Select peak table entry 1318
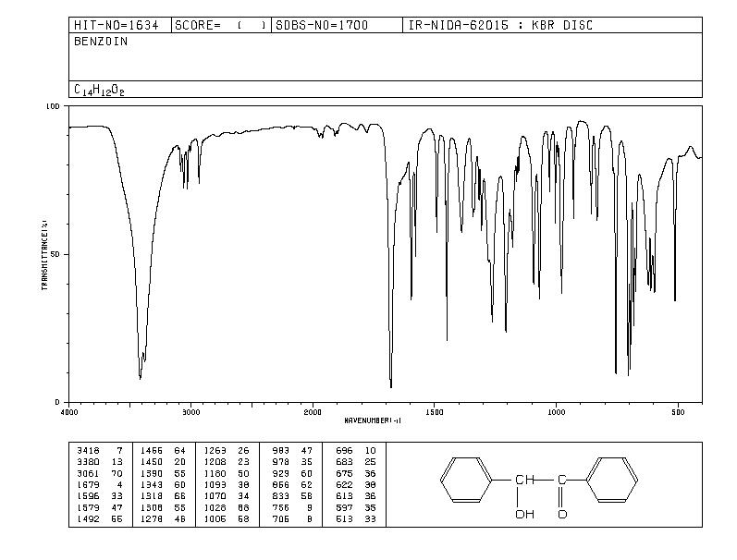737x560 pixels. coord(152,496)
